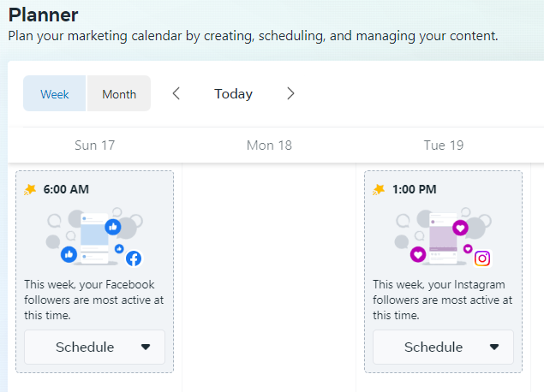Switch to Week view
Screen dimensions: 544x392
click(x=55, y=94)
